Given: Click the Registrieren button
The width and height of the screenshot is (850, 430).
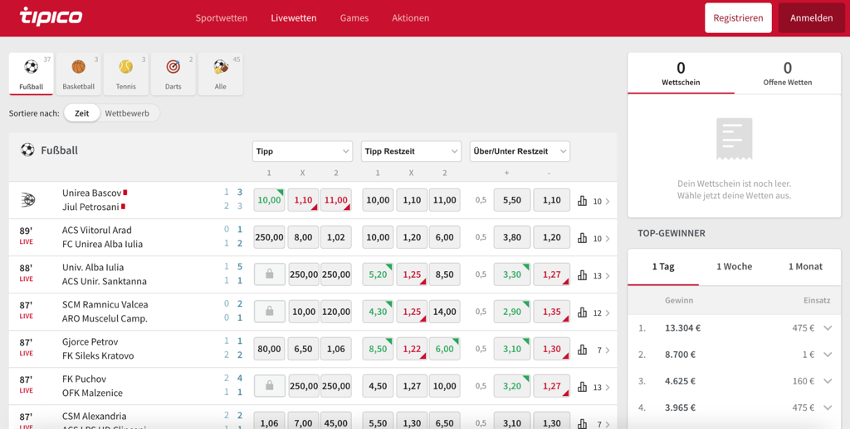Looking at the screenshot, I should pos(738,18).
